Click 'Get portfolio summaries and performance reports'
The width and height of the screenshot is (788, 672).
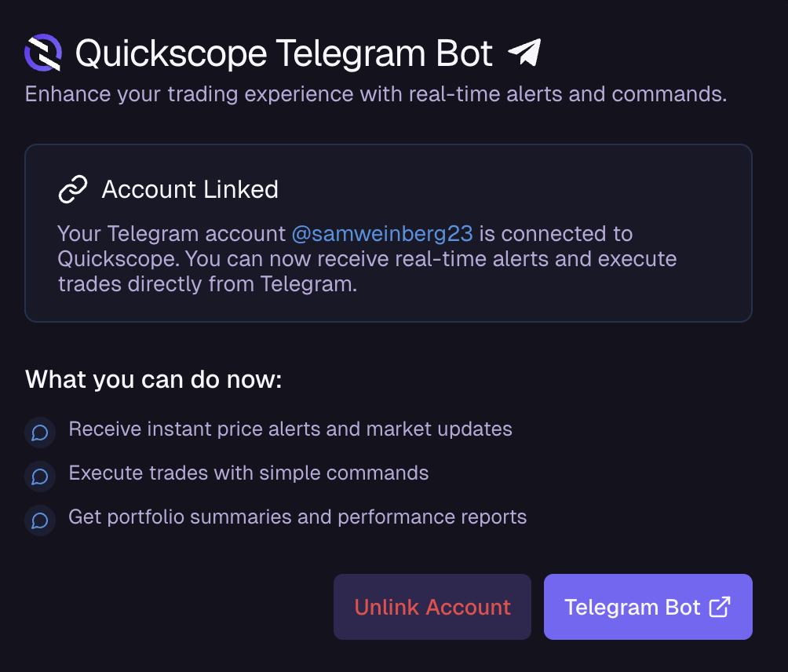(x=297, y=517)
